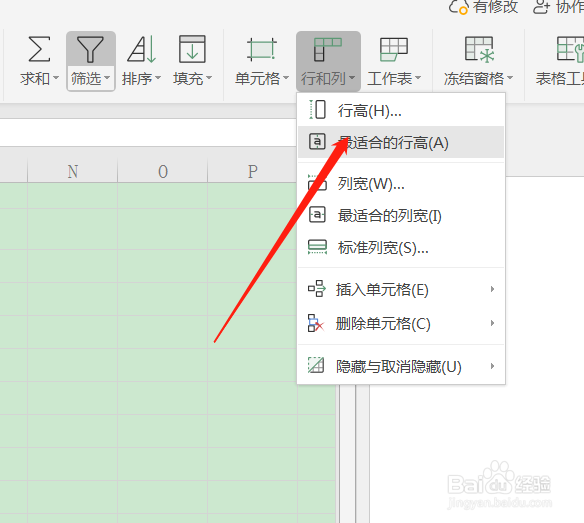
Task: Click the column width icon beside 列宽(W)
Action: (317, 183)
